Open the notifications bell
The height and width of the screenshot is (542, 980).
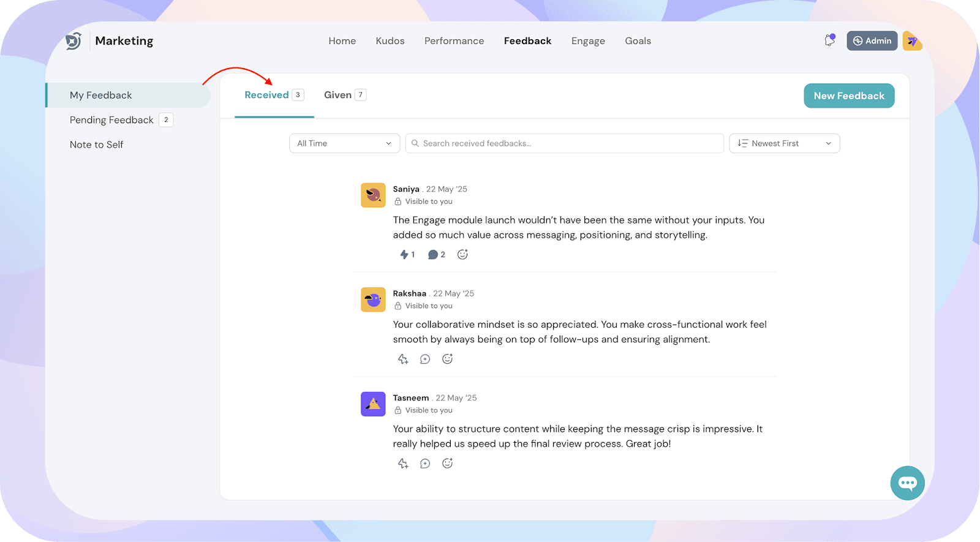point(829,40)
